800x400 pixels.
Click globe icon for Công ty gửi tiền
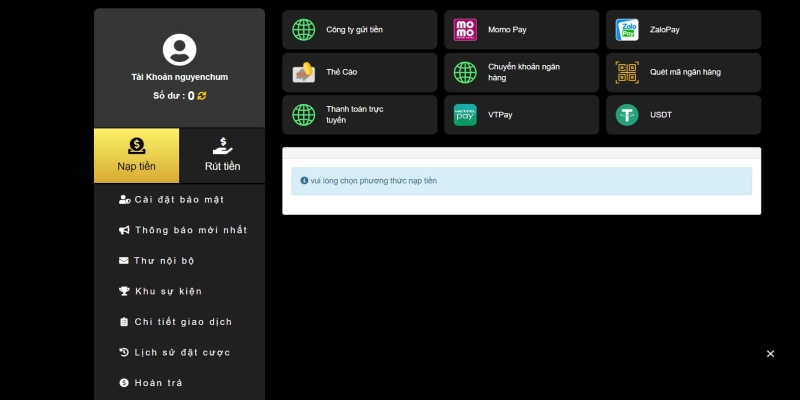(x=303, y=30)
